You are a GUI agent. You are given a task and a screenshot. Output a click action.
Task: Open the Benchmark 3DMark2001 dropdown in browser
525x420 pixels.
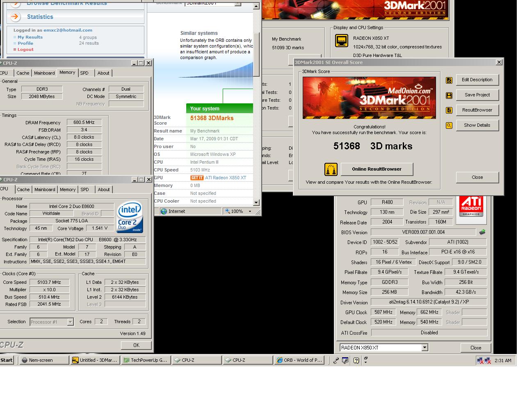[238, 3]
